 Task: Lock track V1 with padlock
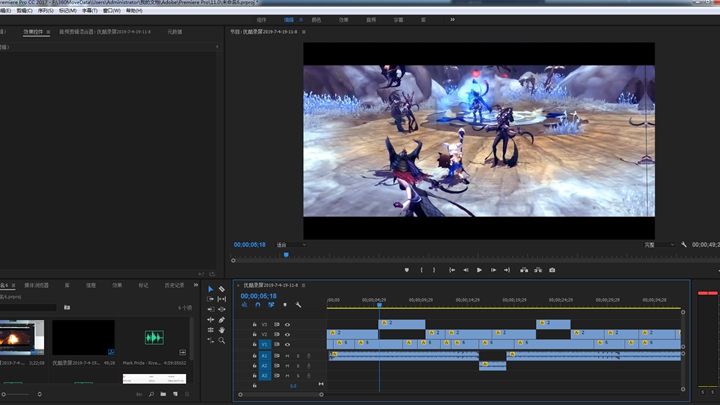click(x=254, y=344)
